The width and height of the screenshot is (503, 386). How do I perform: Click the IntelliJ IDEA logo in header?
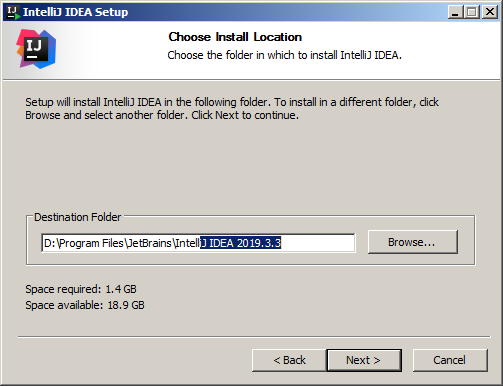coord(36,49)
